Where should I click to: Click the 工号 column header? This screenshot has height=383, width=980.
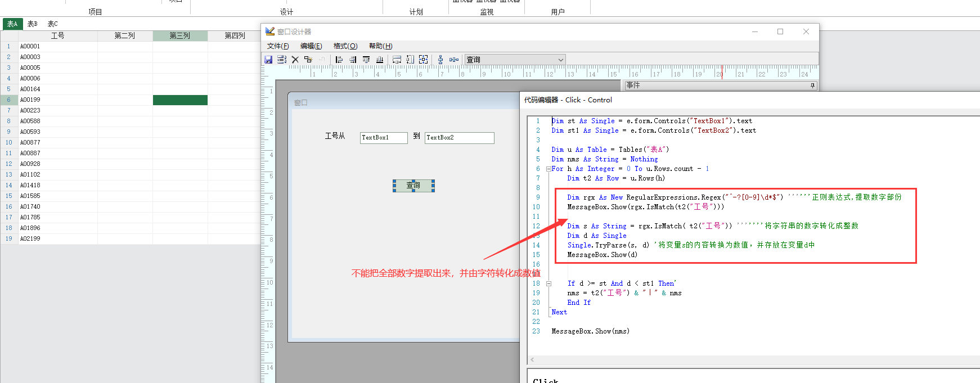click(x=57, y=35)
